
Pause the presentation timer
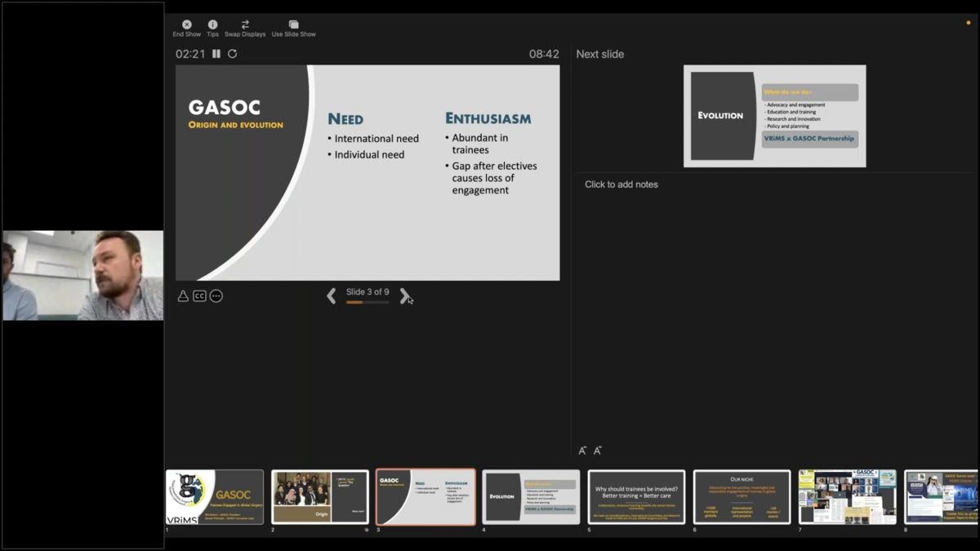[x=216, y=54]
